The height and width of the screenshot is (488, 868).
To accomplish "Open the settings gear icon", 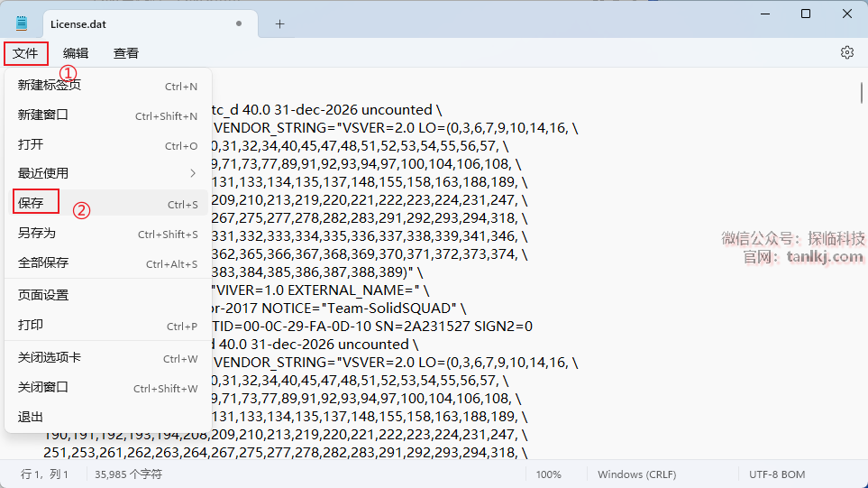I will click(x=846, y=53).
